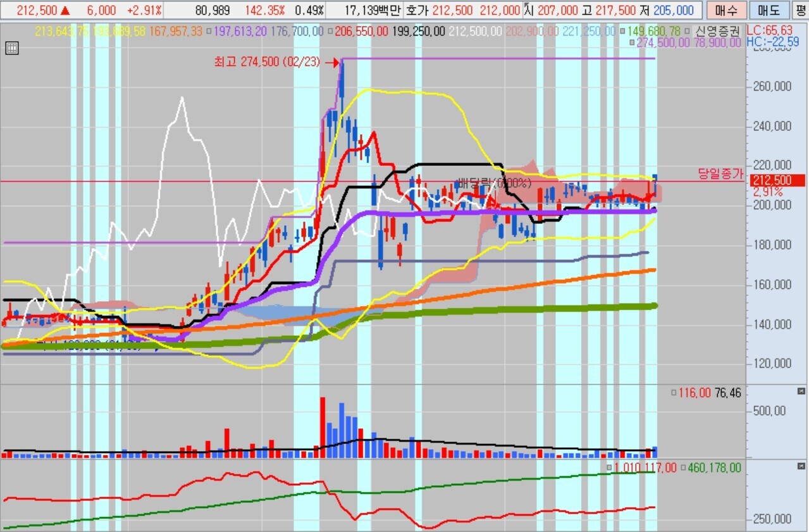Viewport: 809px width, 532px height.
Task: Click legend square before 197,613,20
Action: [209, 31]
